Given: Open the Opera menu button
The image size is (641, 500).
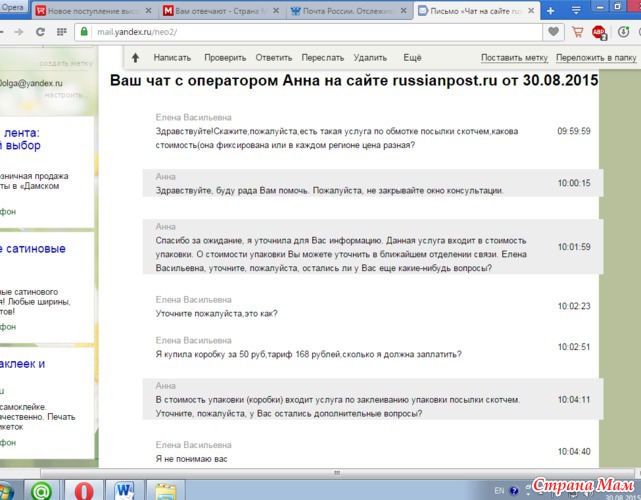Looking at the screenshot, I should pos(13,7).
